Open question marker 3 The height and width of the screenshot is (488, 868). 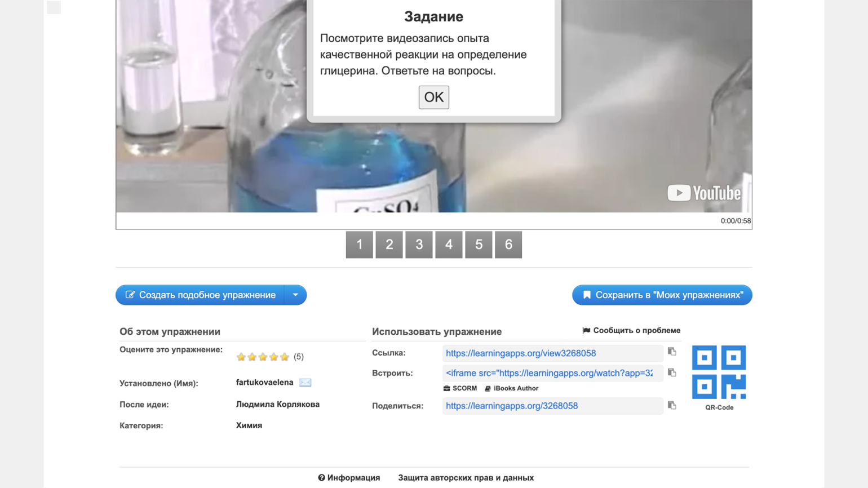pyautogui.click(x=419, y=245)
